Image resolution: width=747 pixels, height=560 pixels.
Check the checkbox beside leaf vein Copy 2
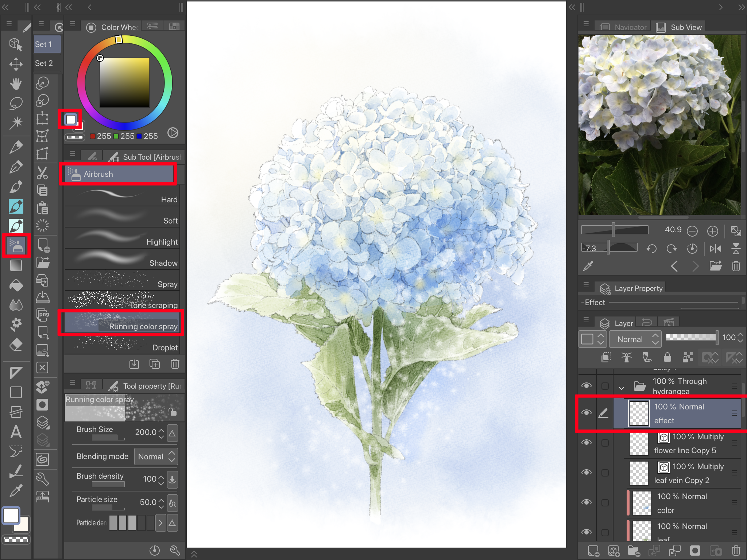click(605, 472)
